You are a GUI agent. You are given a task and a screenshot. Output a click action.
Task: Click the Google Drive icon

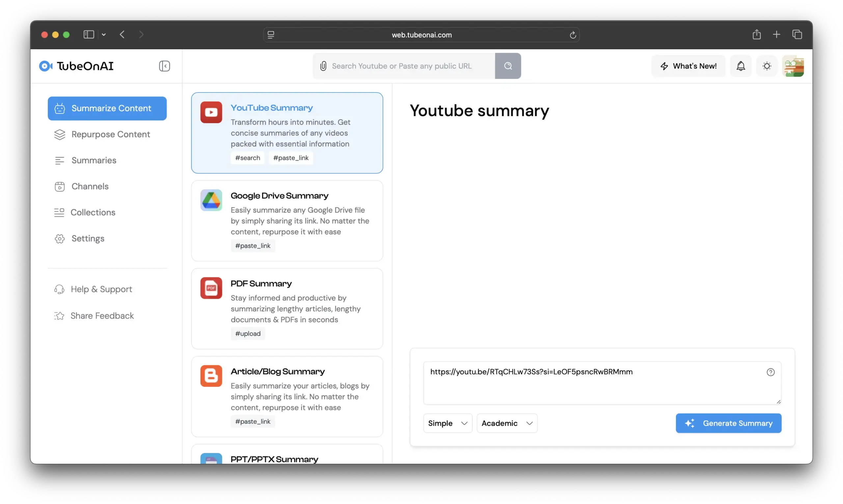[x=211, y=200]
